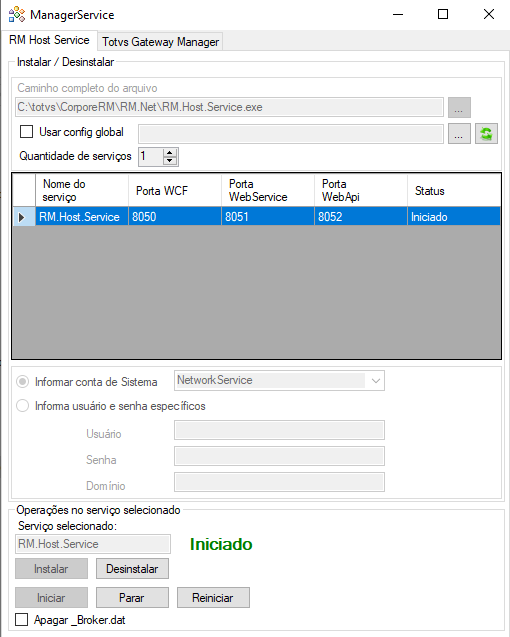Select the row indicator arrow for RM.Host.Service
Screen dimensions: 510x637
tap(24, 217)
